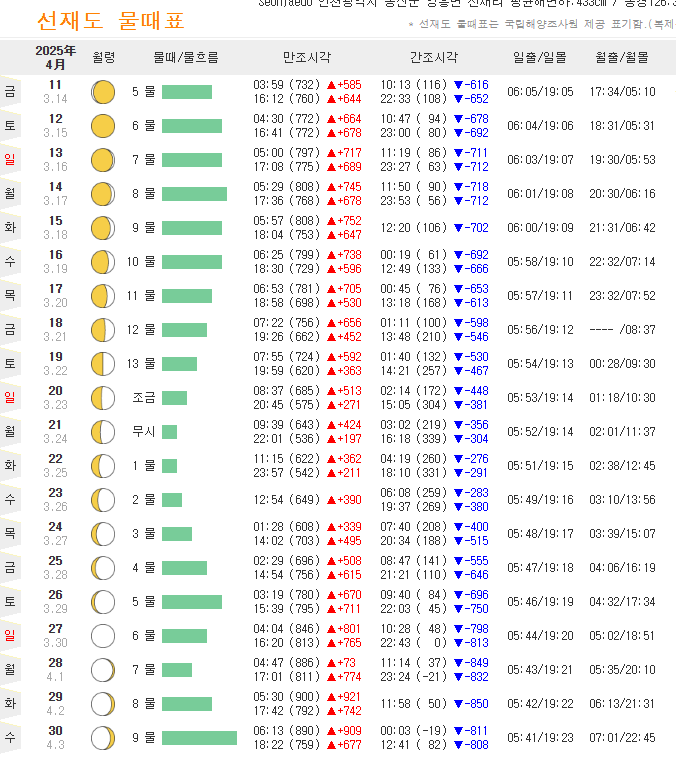This screenshot has height=758, width=676.
Task: Click high tide entry 05:00 (797)
Action: [x=287, y=153]
